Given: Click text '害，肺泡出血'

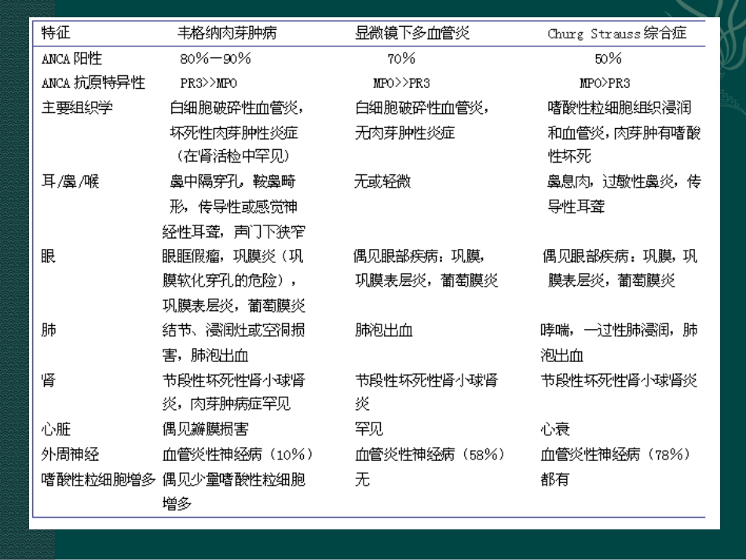Looking at the screenshot, I should point(205,355).
